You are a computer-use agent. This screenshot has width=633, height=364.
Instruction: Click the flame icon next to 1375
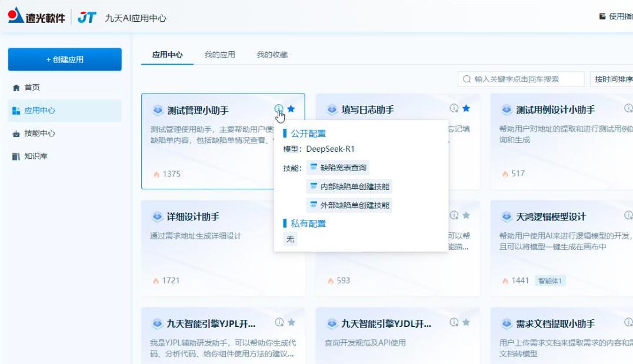pos(156,174)
